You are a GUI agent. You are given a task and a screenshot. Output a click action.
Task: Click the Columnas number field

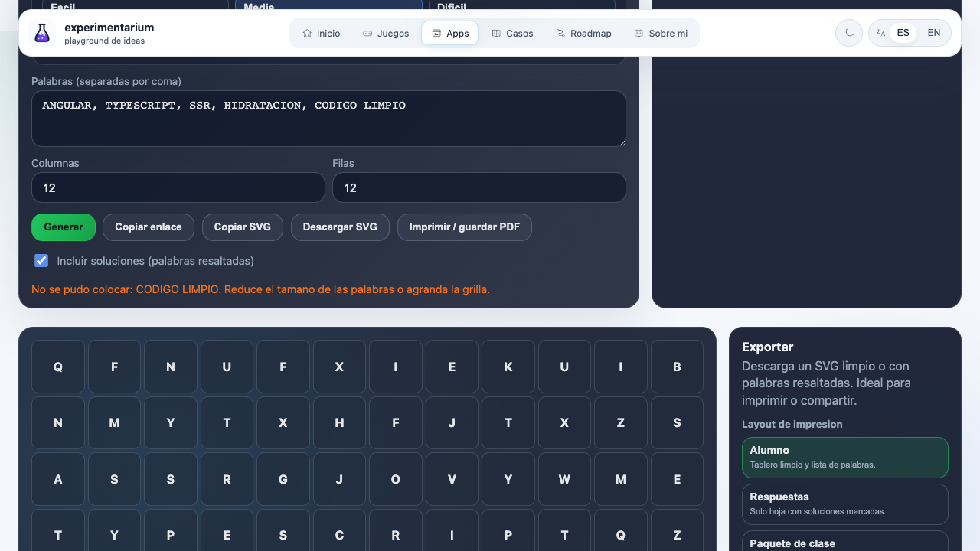pos(178,187)
